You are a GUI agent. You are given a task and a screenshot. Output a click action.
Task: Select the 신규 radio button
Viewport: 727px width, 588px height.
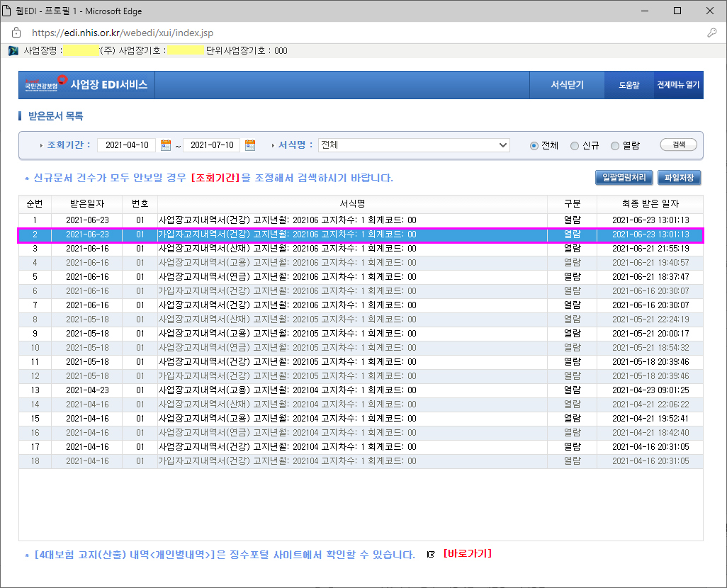575,145
